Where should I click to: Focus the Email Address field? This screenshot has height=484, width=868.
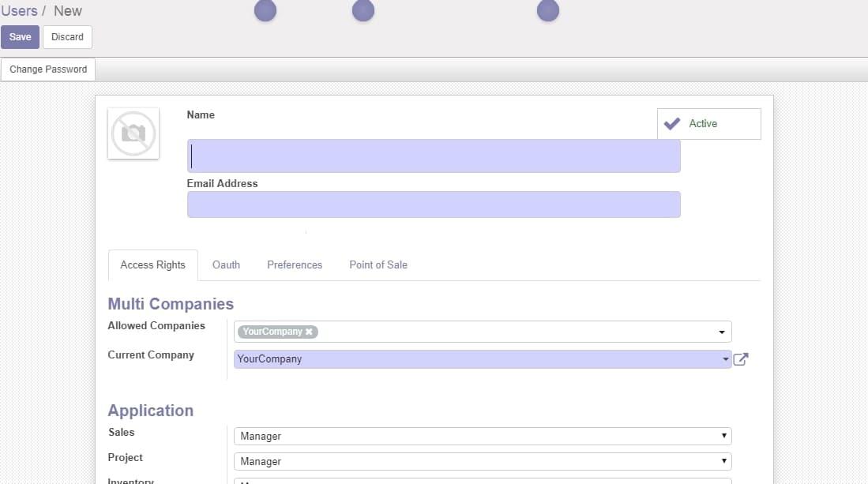point(434,204)
